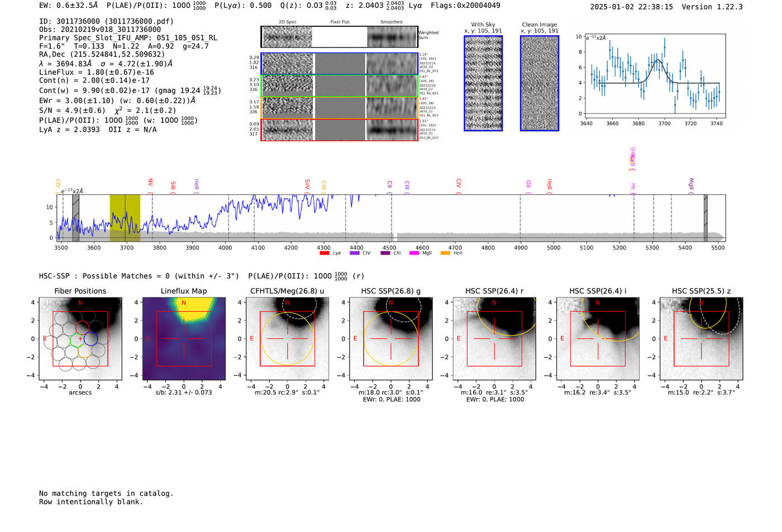Open the CFHTLS/Meg(26.8) u image
The height and width of the screenshot is (532, 782).
tap(287, 338)
